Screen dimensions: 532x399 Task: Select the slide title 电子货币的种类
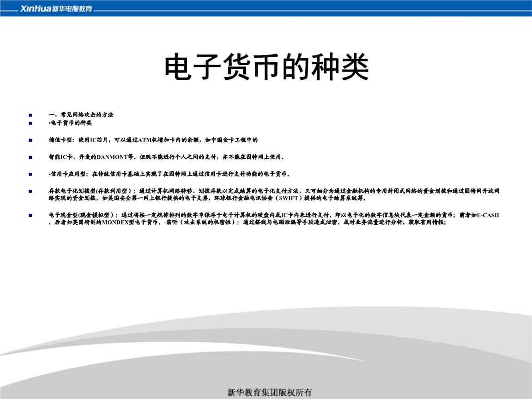pos(266,67)
